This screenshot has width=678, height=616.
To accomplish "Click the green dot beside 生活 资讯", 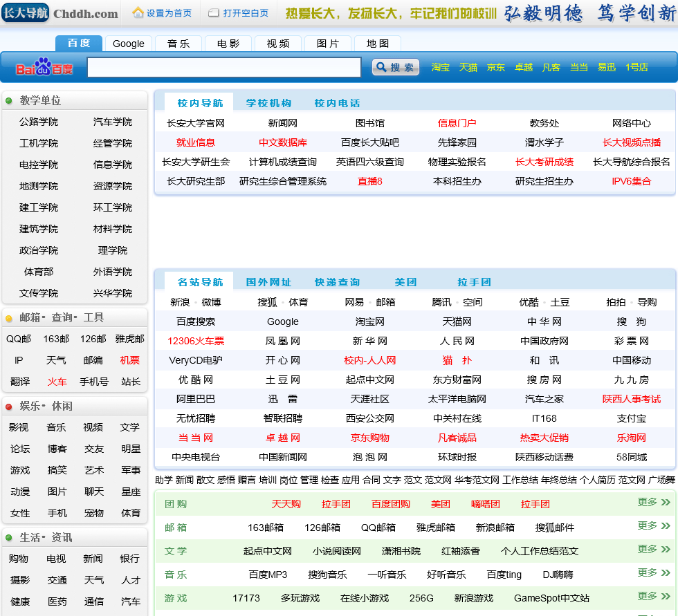I will click(9, 538).
